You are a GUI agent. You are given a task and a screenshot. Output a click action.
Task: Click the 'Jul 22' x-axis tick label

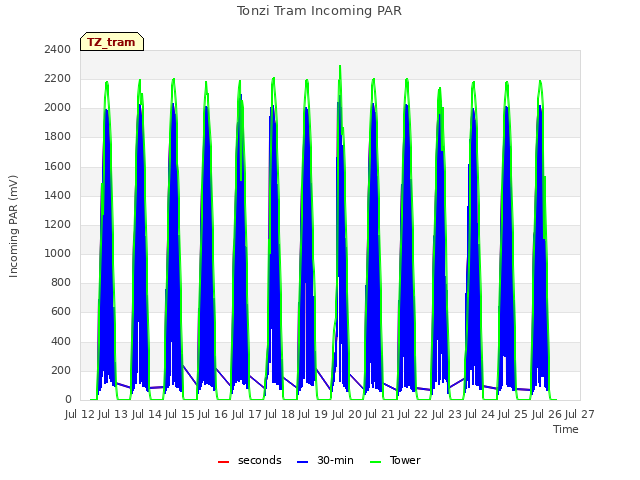[x=413, y=414]
